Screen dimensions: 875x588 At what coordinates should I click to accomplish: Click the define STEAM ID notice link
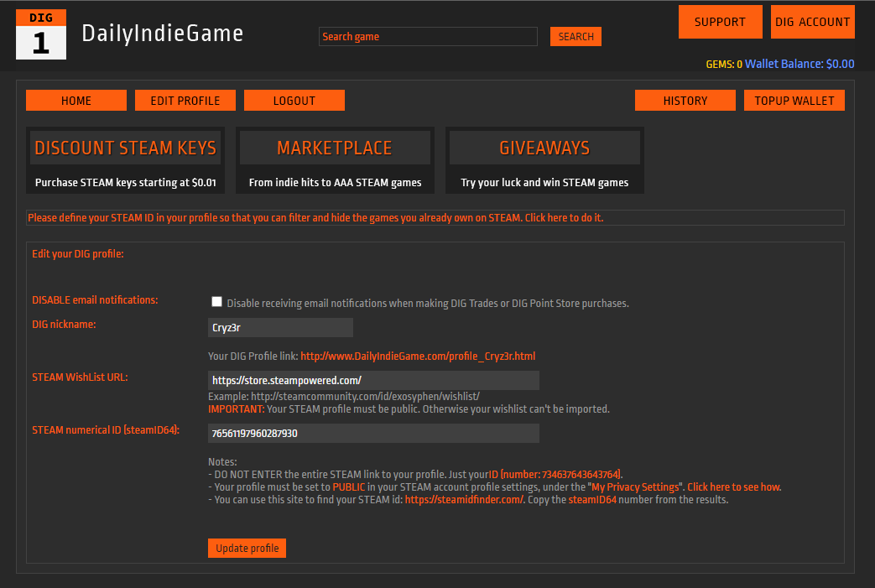click(315, 217)
